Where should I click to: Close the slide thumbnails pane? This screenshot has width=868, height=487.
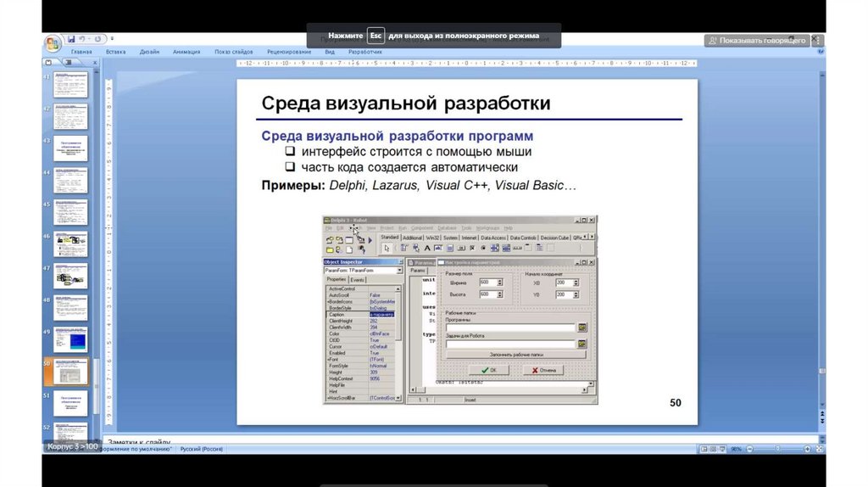(95, 63)
